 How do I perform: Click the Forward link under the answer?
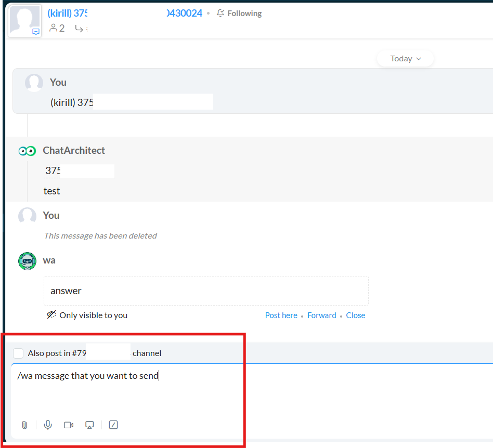coord(321,315)
